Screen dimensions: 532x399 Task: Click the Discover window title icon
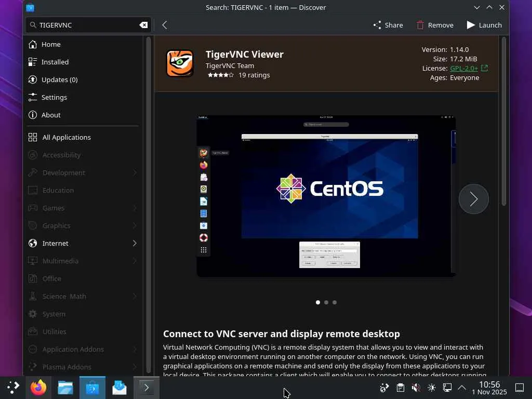click(x=30, y=7)
